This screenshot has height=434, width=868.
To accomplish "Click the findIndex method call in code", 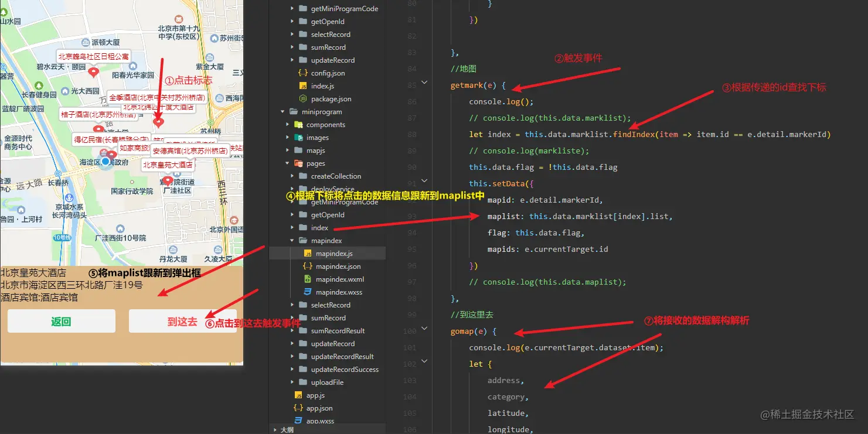I will pos(634,134).
